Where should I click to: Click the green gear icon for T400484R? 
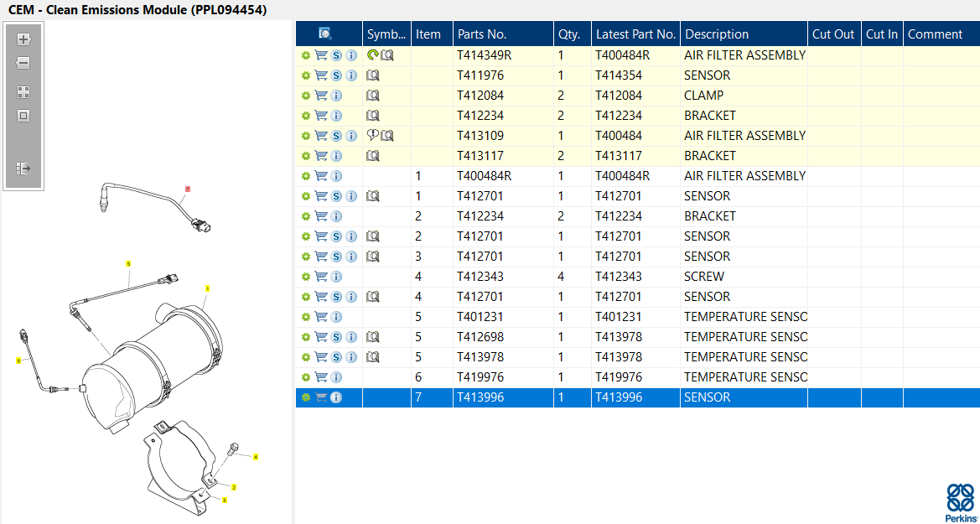coord(306,176)
